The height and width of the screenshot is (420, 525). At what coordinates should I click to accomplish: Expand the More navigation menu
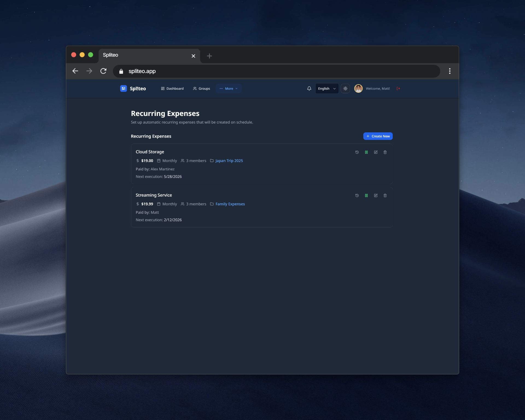(x=229, y=88)
